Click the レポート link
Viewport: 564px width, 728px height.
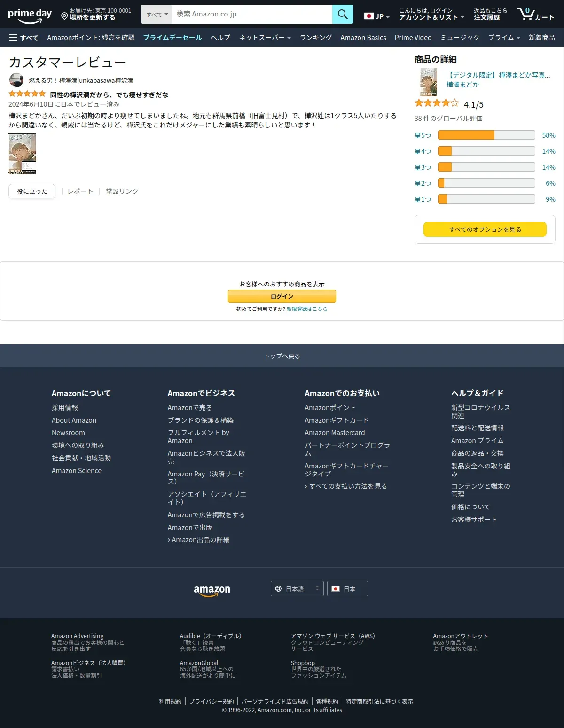(x=80, y=191)
